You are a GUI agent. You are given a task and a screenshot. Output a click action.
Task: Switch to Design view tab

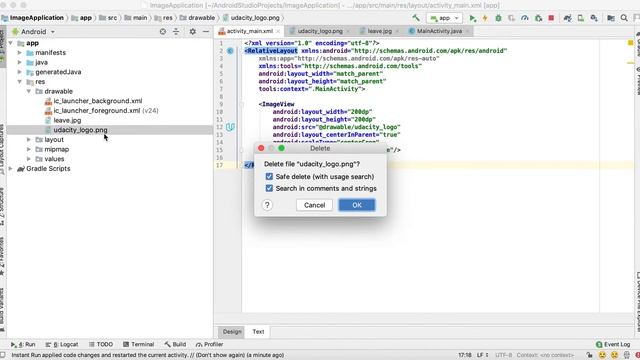(232, 331)
